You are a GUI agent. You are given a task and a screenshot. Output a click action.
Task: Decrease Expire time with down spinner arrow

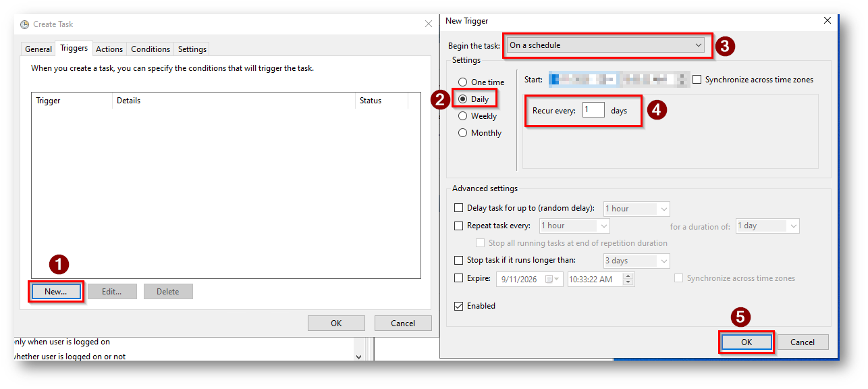click(x=628, y=282)
